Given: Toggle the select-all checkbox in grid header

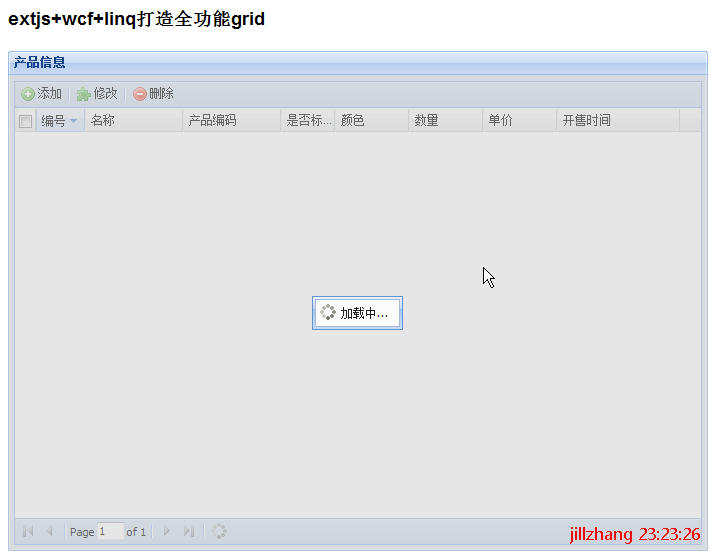Looking at the screenshot, I should click(x=26, y=121).
